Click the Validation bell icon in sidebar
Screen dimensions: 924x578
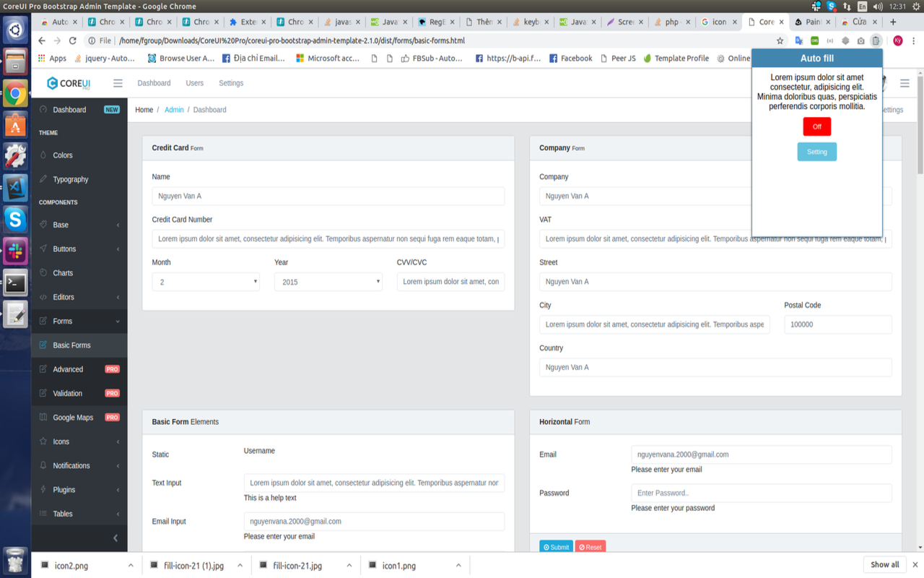43,393
